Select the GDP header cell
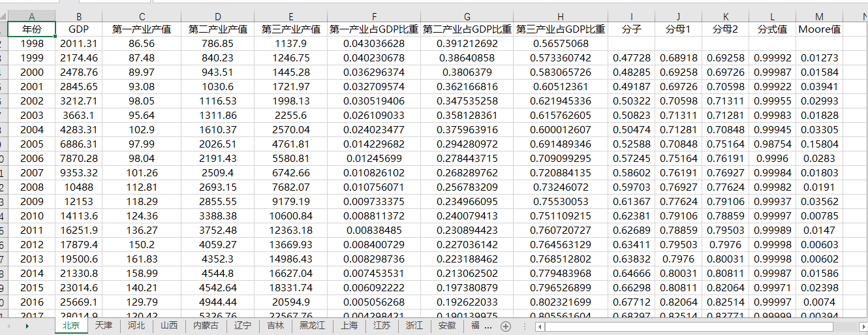This screenshot has width=868, height=335. click(x=78, y=29)
